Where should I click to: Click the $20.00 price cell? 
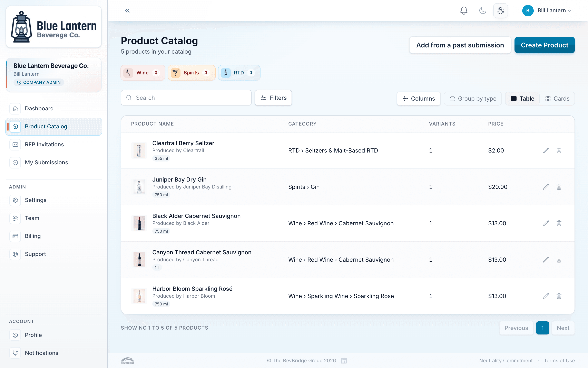tap(498, 187)
